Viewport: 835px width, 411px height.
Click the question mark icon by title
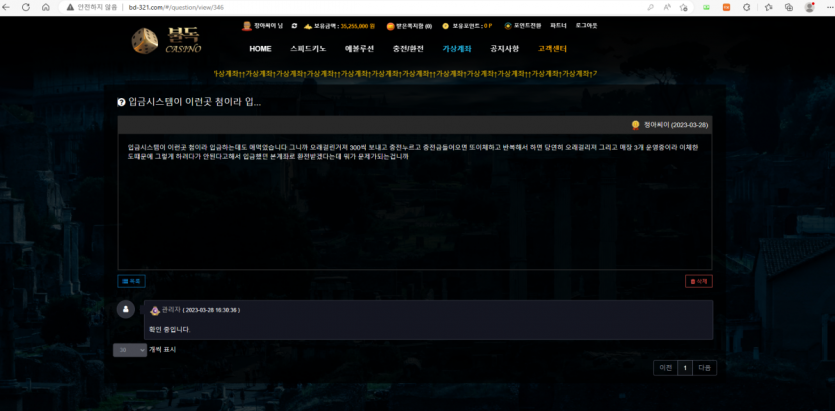pos(121,102)
